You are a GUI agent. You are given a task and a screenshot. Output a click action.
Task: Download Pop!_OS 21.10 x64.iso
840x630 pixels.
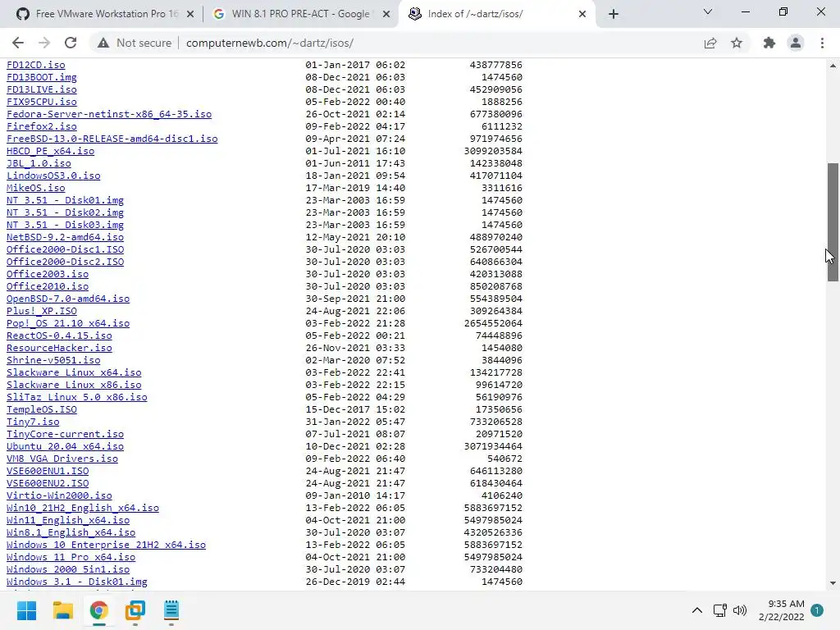68,323
